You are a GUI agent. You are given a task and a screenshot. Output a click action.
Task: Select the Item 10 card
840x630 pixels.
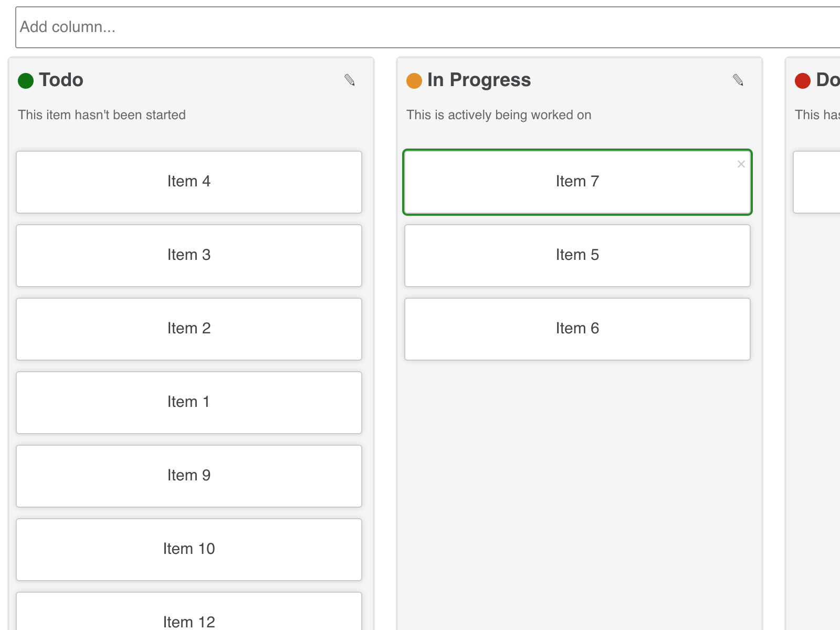click(188, 549)
